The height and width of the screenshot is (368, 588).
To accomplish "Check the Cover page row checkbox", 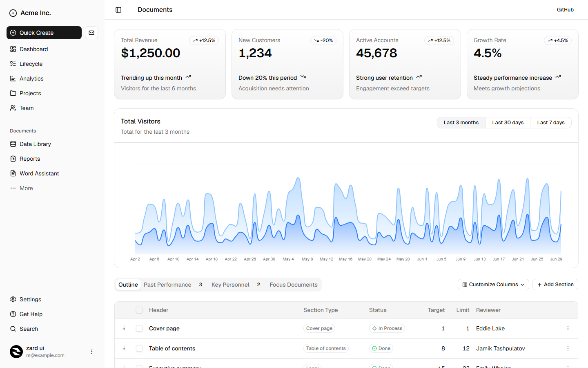I will click(x=139, y=328).
